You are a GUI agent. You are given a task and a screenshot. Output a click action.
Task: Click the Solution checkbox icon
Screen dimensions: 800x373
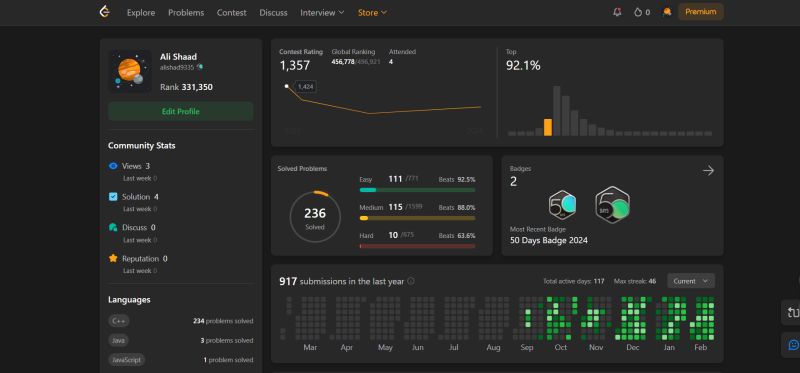113,196
